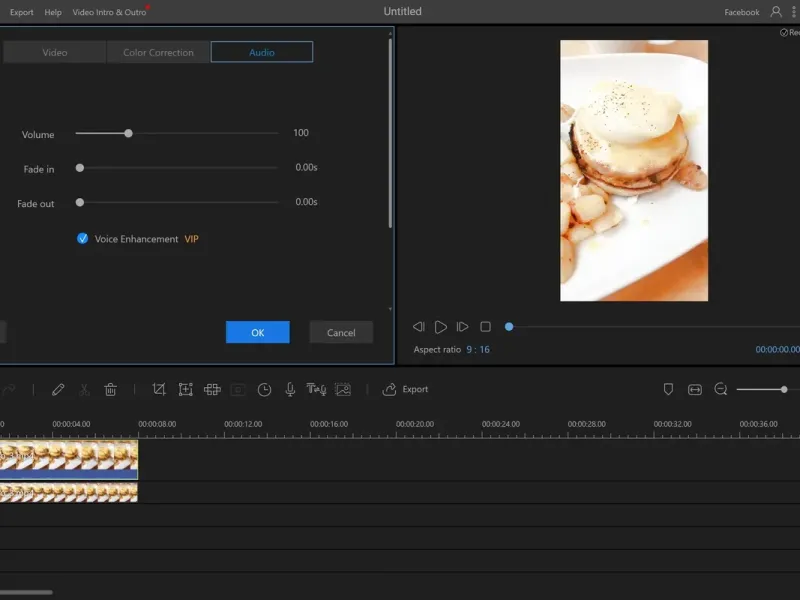Open the Video tab
Image resolution: width=800 pixels, height=600 pixels.
pyautogui.click(x=55, y=52)
